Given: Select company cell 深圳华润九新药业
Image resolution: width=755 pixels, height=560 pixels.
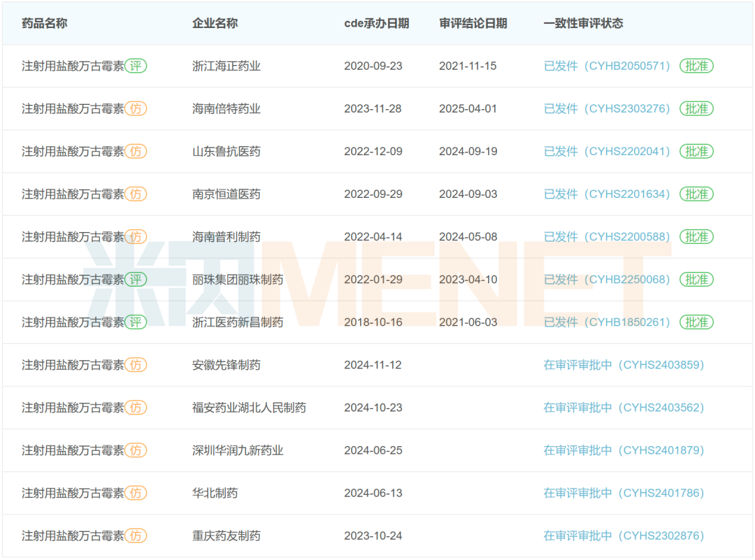Looking at the screenshot, I should [x=238, y=451].
